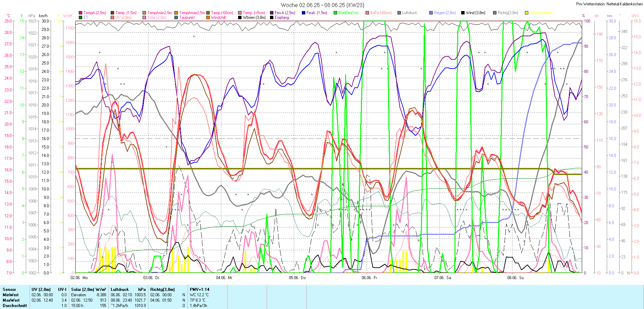Click the Durchschnitt row header
The image size is (644, 309).
(x=15, y=306)
